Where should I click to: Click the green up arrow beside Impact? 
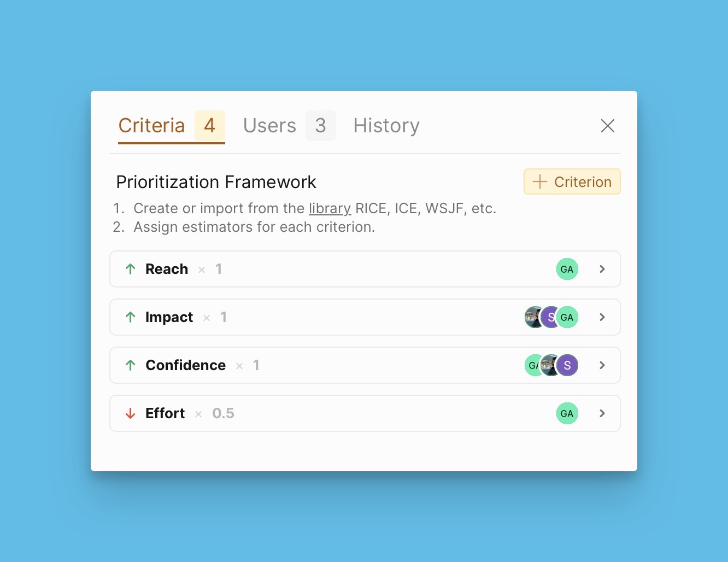[130, 317]
